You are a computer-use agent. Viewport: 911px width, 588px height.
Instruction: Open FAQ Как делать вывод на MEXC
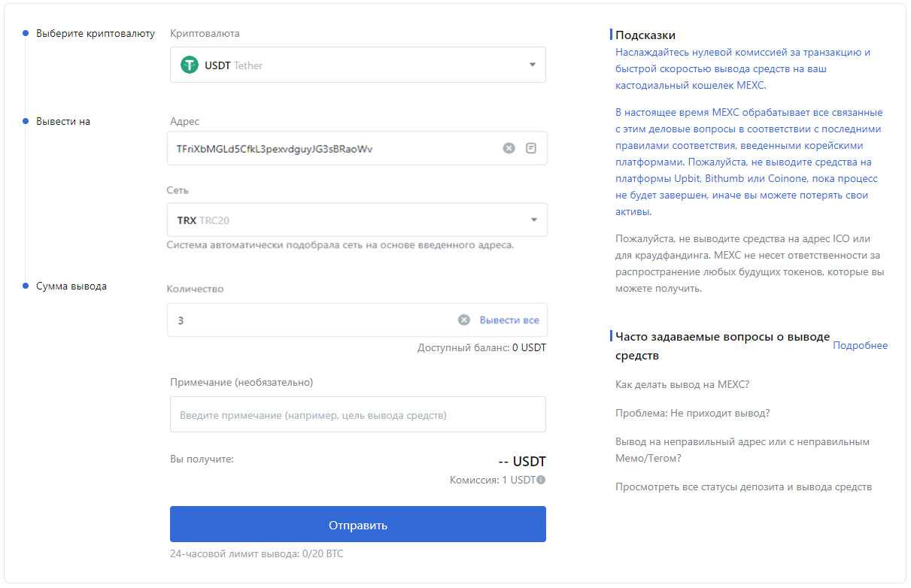pyautogui.click(x=682, y=385)
